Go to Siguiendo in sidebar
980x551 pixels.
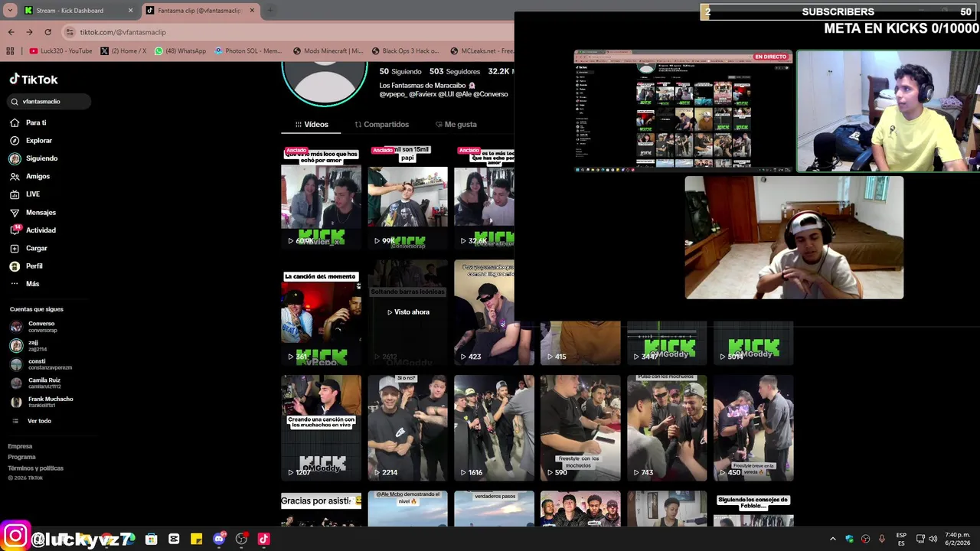33,158
